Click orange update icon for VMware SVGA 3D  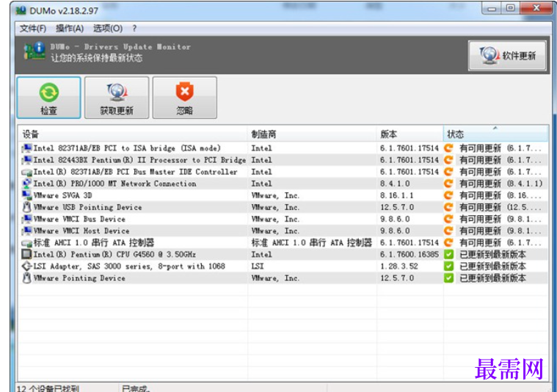click(x=448, y=195)
